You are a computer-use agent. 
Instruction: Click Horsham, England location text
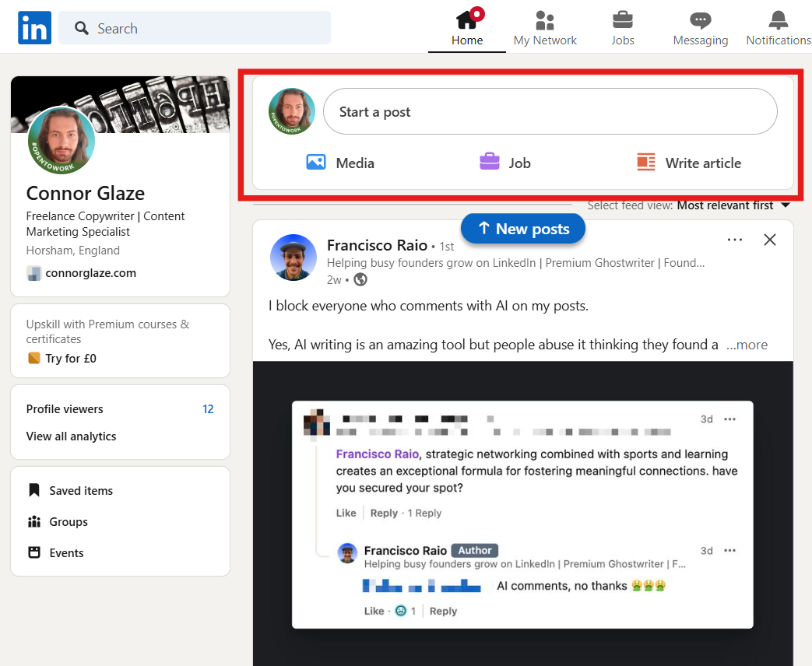point(73,251)
